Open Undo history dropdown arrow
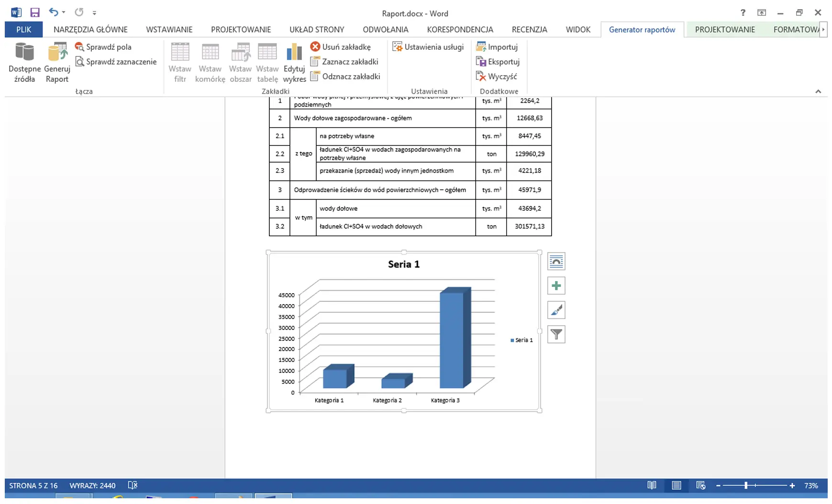Image resolution: width=832 pixels, height=504 pixels. (x=64, y=13)
